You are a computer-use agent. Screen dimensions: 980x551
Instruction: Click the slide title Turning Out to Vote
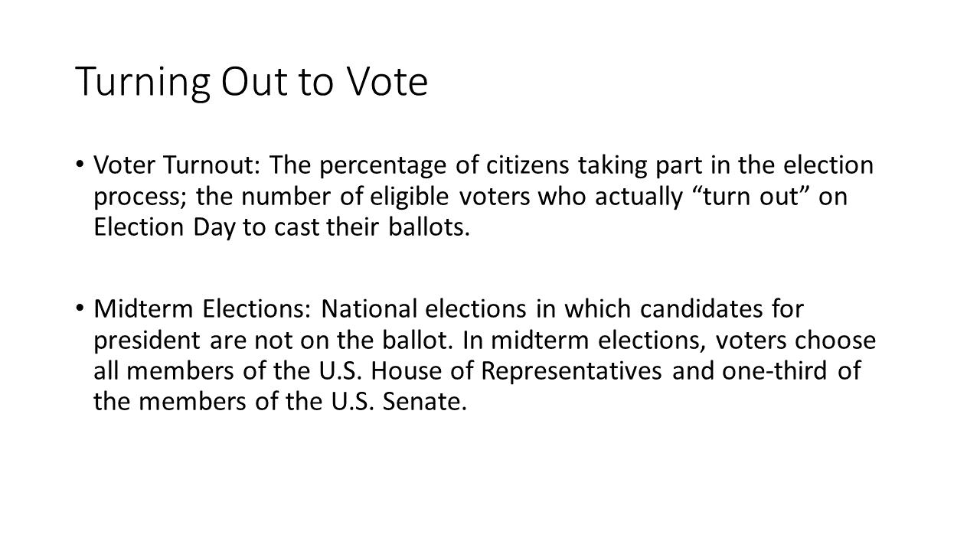pyautogui.click(x=251, y=83)
